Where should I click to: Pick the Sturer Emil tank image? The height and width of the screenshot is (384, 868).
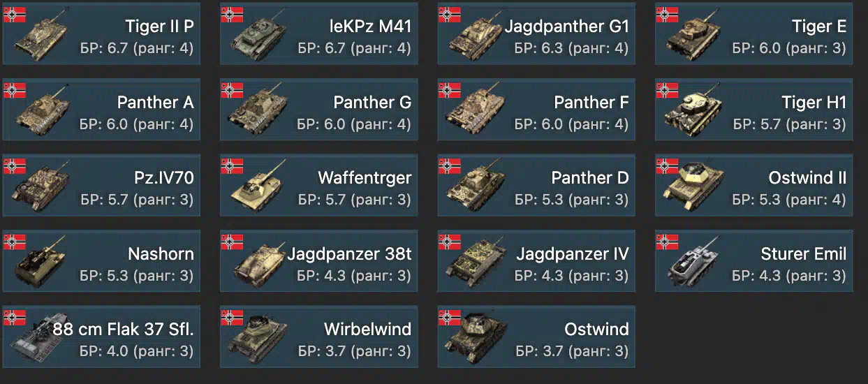(695, 262)
